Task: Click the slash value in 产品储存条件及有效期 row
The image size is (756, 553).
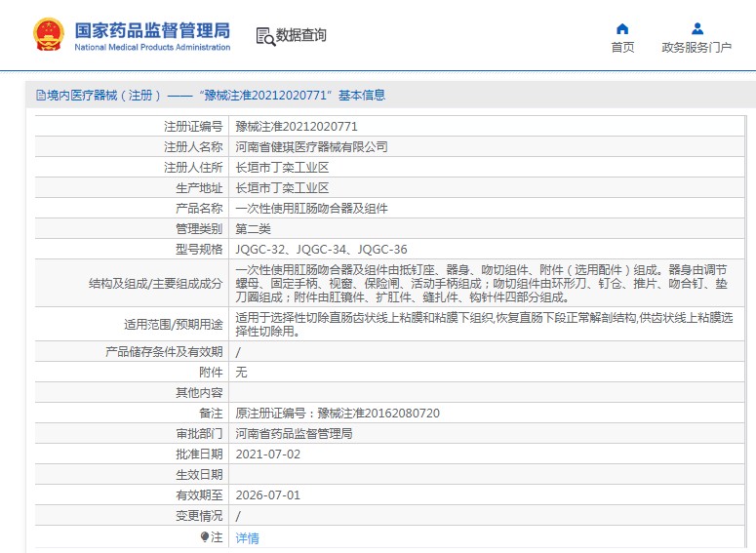Action: click(238, 352)
